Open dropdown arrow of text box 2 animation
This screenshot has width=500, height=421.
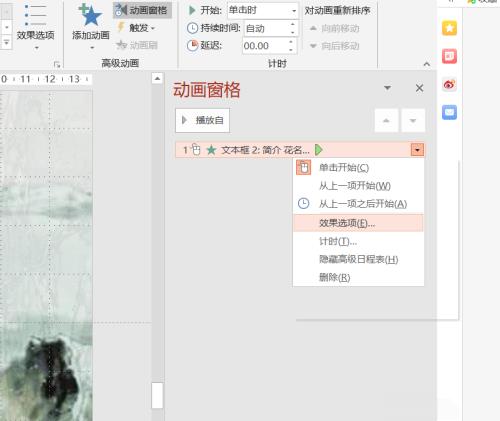(x=417, y=150)
